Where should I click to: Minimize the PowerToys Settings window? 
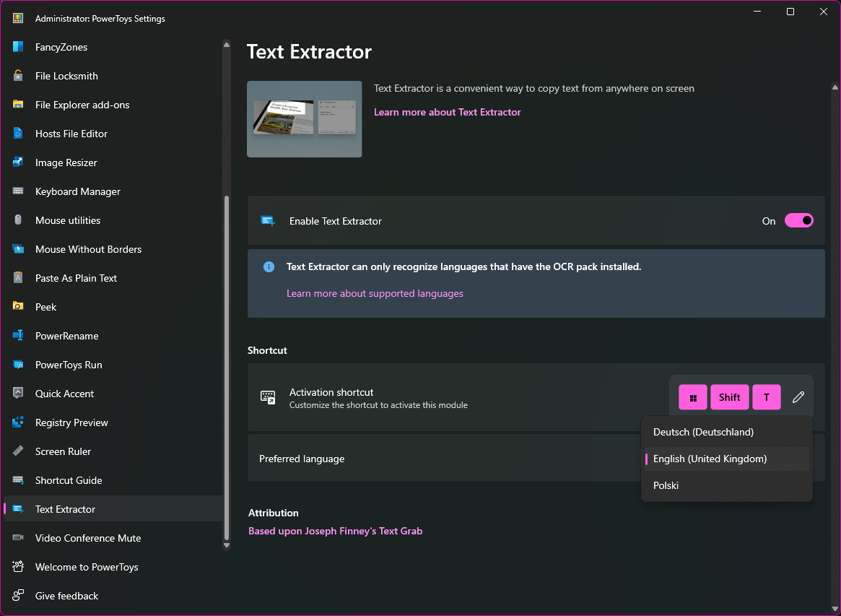click(757, 12)
